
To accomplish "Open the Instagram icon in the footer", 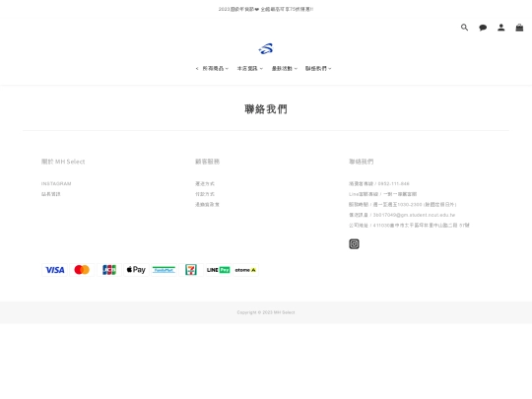I will coord(354,244).
